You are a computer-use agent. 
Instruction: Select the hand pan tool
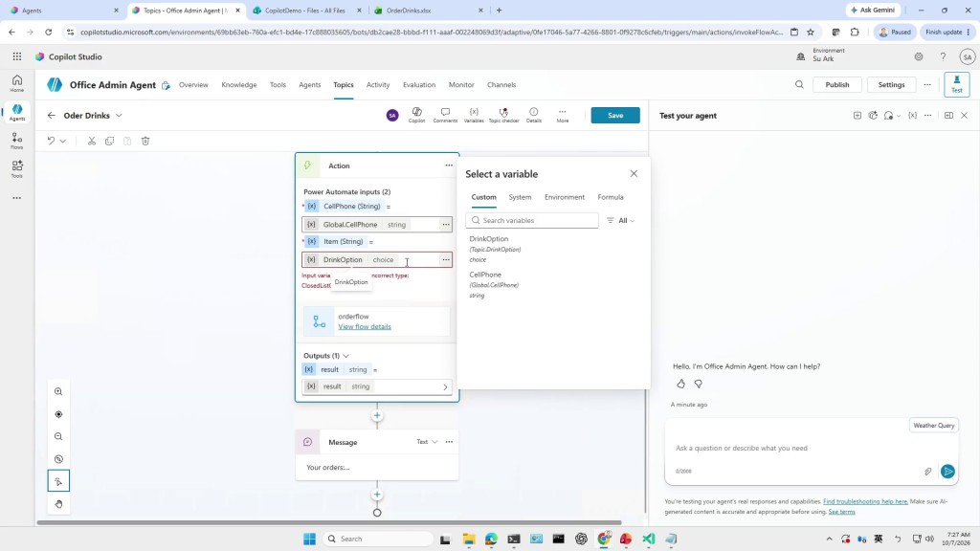click(58, 504)
